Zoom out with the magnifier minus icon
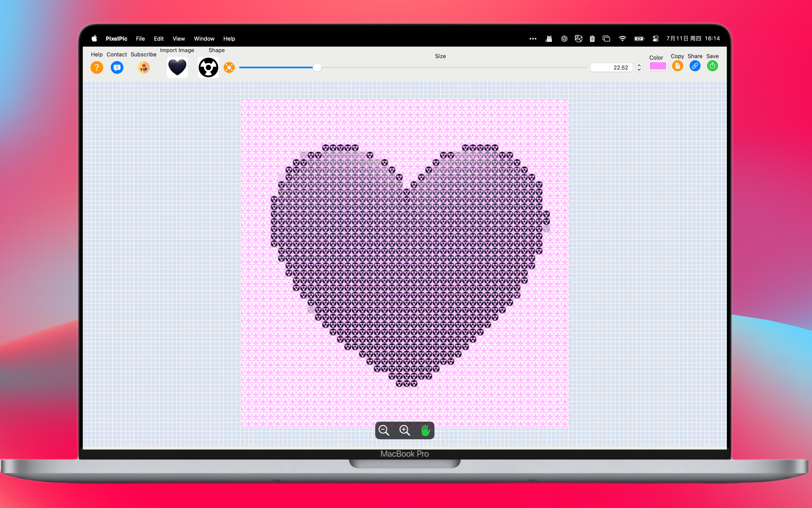 pyautogui.click(x=384, y=431)
